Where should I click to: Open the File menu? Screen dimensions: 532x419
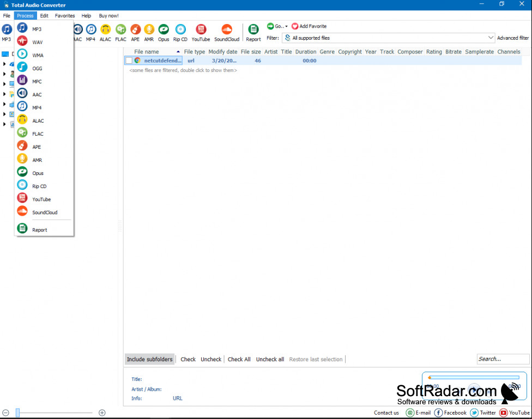(7, 16)
